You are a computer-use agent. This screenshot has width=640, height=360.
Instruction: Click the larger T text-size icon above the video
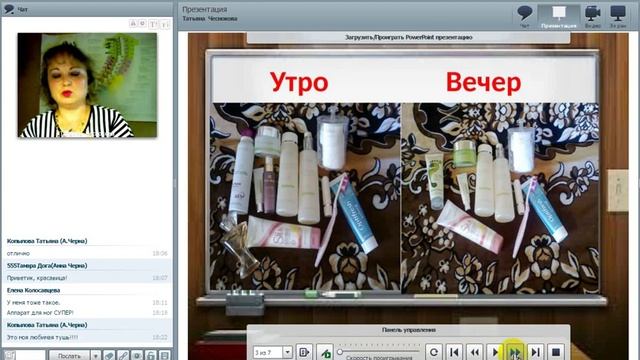click(153, 24)
